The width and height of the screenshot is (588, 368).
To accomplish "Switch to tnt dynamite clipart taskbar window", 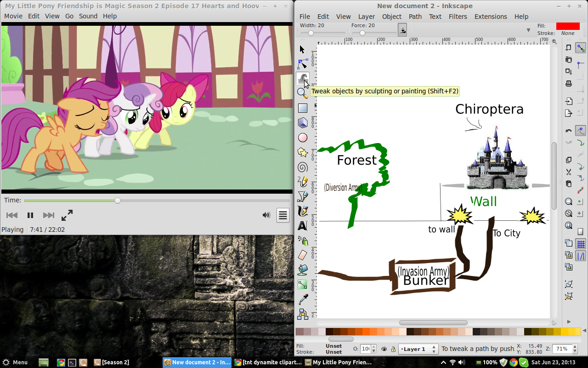I will tap(268, 362).
